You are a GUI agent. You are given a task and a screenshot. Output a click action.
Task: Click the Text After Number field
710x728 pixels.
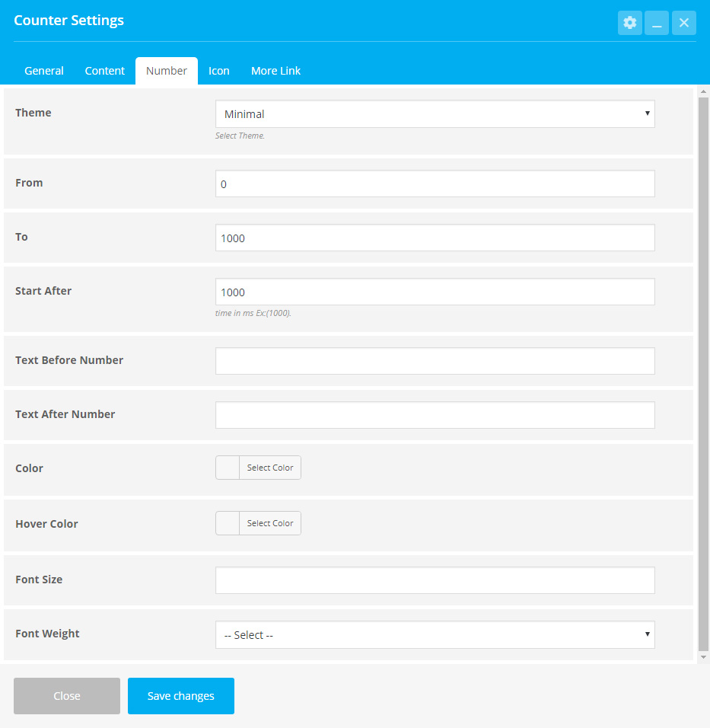coord(435,415)
